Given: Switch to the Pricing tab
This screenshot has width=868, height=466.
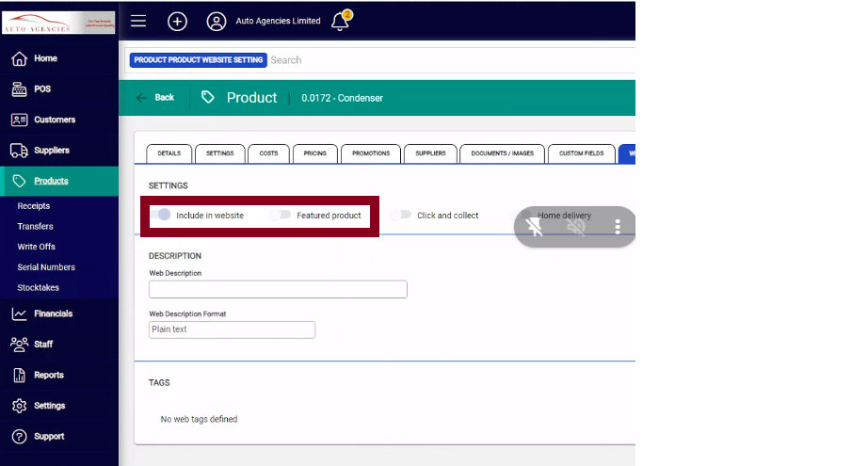Looking at the screenshot, I should (x=315, y=153).
